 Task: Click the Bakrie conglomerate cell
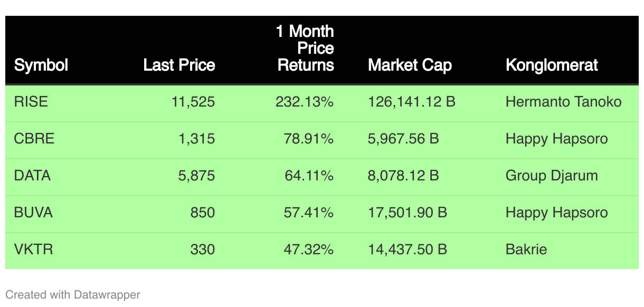point(526,249)
